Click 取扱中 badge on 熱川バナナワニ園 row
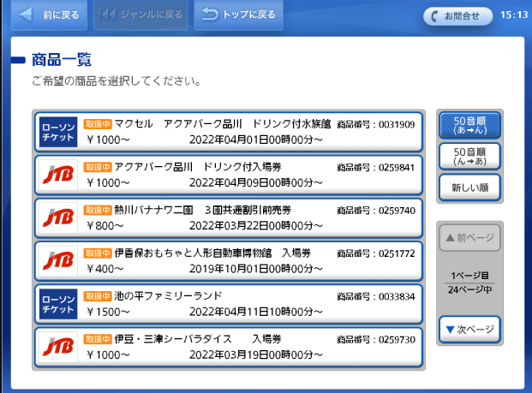532x393 pixels. [x=98, y=211]
